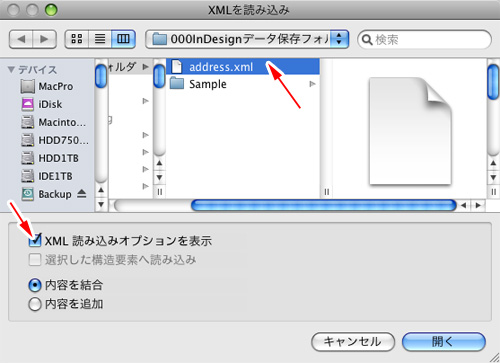Toggle XML 読み込みオプションを表示 checkbox
The image size is (500, 363).
(35, 240)
